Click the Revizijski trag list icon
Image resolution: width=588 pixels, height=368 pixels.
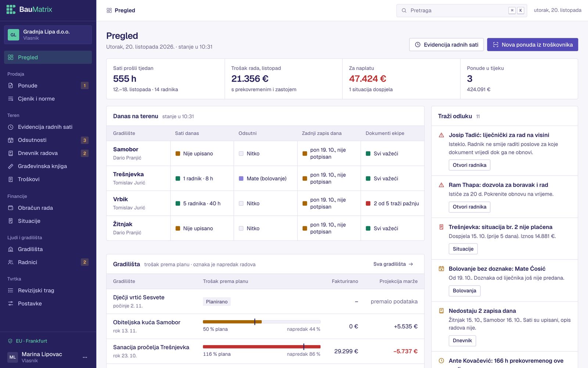[11, 291]
